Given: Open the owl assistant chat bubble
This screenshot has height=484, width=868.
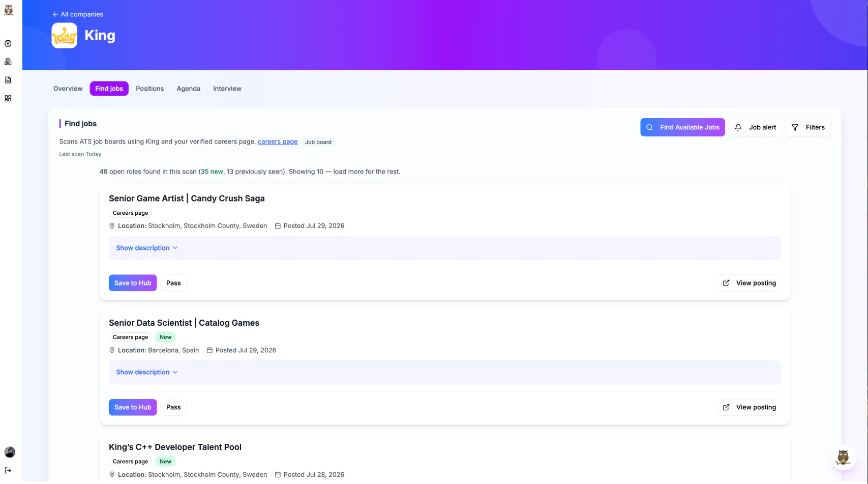Looking at the screenshot, I should [x=843, y=457].
